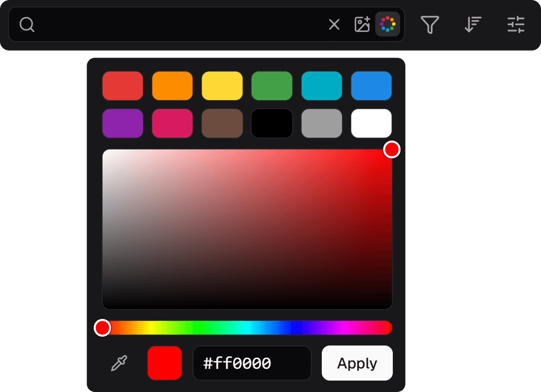
Task: Activate the eyedropper color picker tool
Action: pyautogui.click(x=119, y=363)
